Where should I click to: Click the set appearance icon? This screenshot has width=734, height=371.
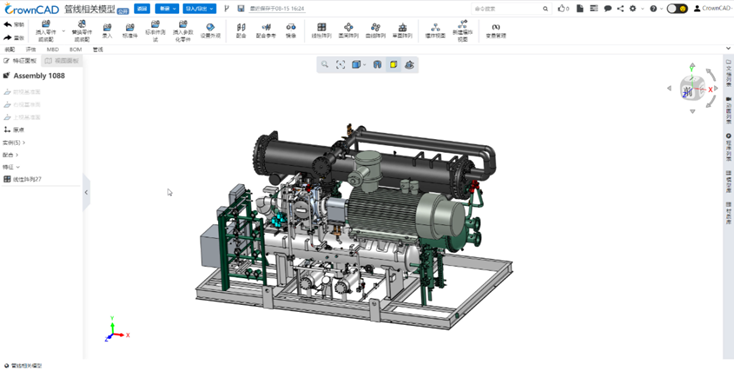[210, 30]
